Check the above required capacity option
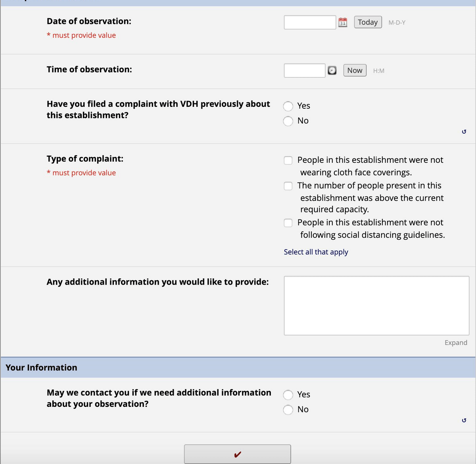 pos(288,186)
